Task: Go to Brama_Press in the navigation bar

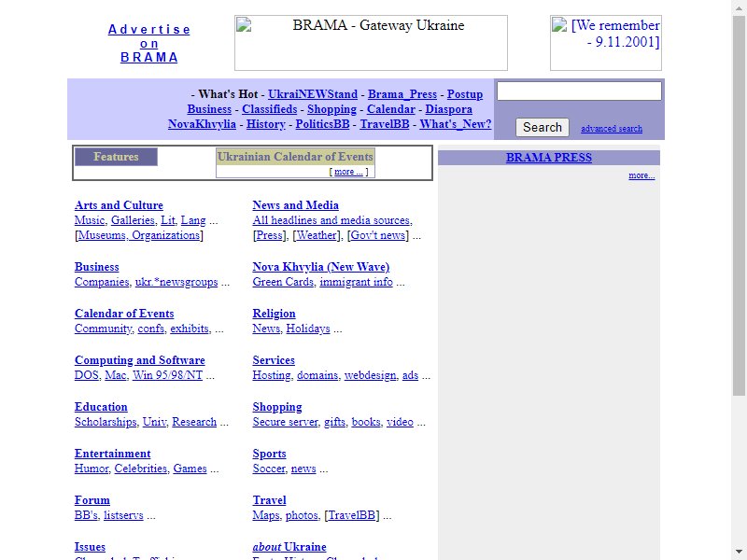Action: tap(402, 94)
